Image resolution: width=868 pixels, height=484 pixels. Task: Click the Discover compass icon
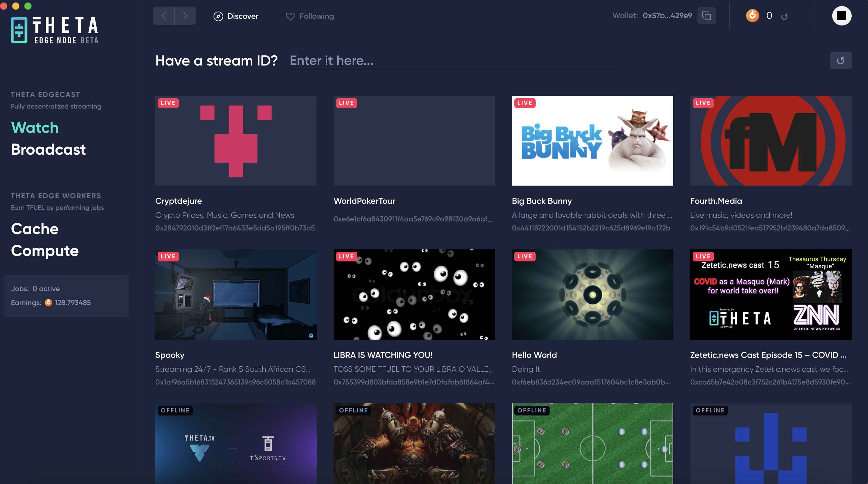[x=217, y=15]
